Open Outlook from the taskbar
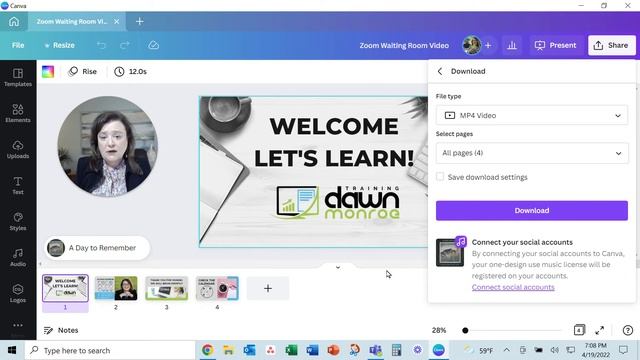Viewport: 640px width, 360px height. [x=249, y=350]
